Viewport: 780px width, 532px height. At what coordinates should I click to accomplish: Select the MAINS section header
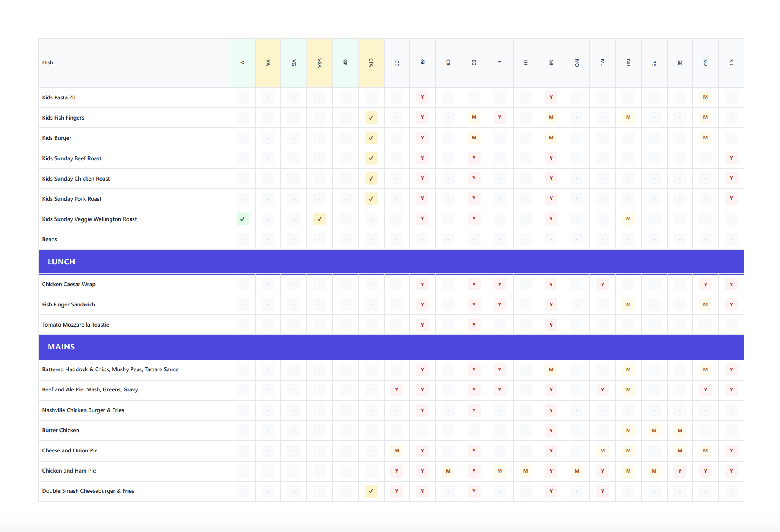click(x=61, y=347)
